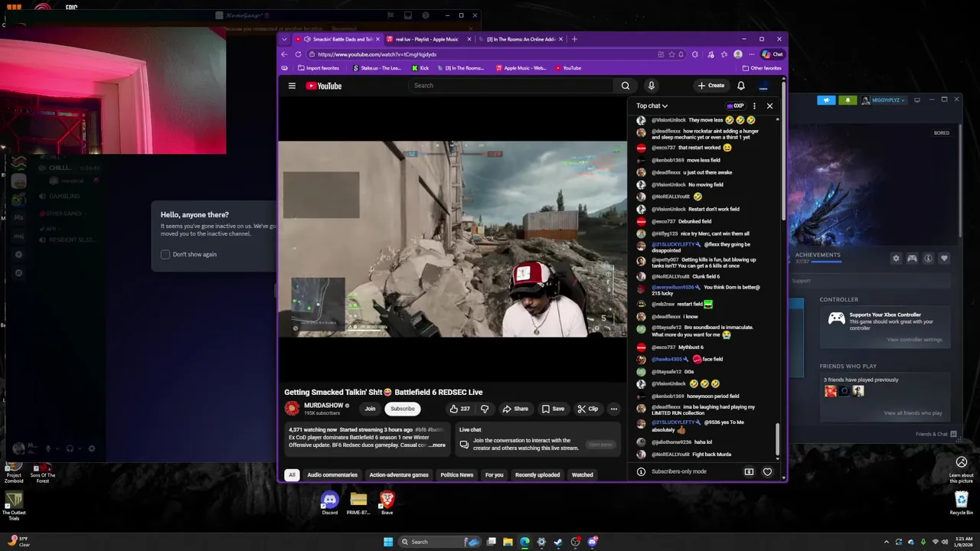The width and height of the screenshot is (980, 551).
Task: Reload the YouTube page
Action: pos(298,54)
